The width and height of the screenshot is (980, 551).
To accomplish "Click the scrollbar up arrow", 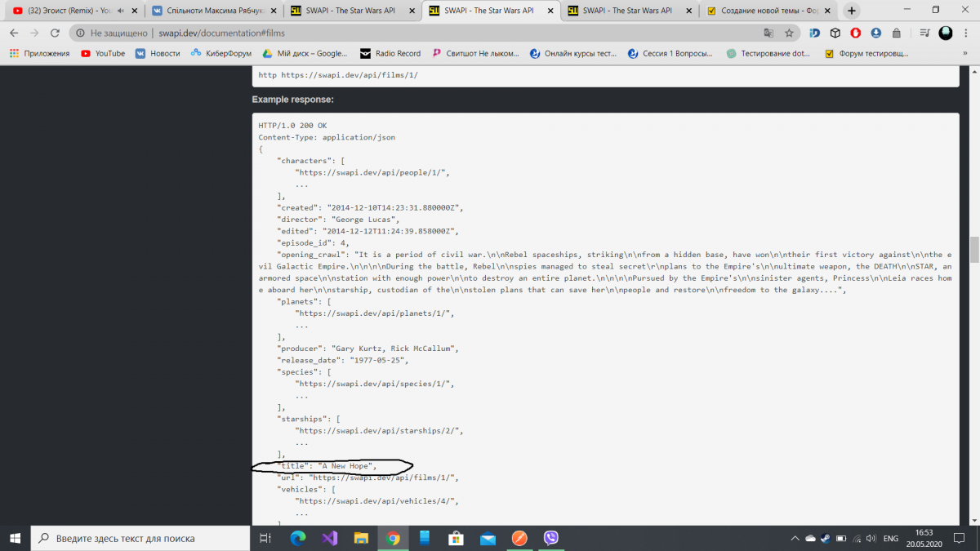I will point(973,71).
